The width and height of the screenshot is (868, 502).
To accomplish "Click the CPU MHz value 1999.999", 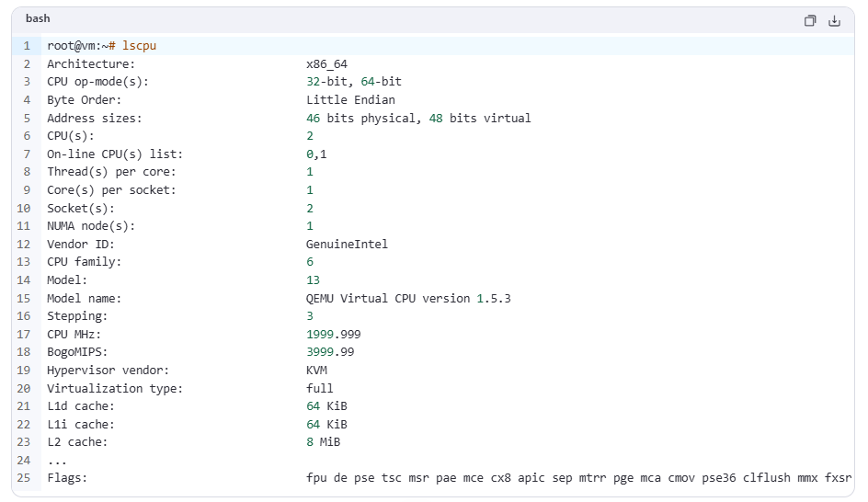I will tap(333, 335).
